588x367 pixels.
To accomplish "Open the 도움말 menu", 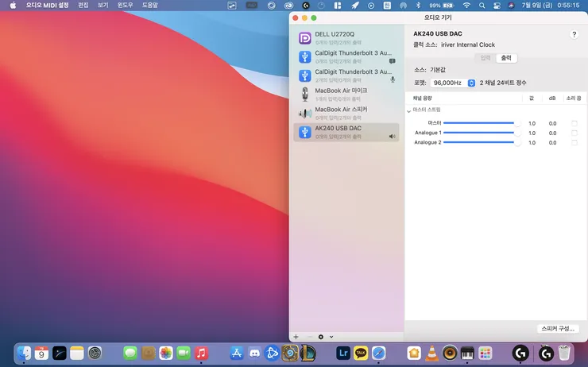I will (150, 6).
